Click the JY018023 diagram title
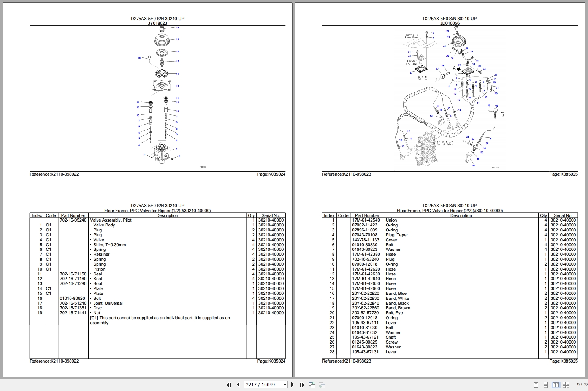588x391 pixels. pyautogui.click(x=157, y=23)
